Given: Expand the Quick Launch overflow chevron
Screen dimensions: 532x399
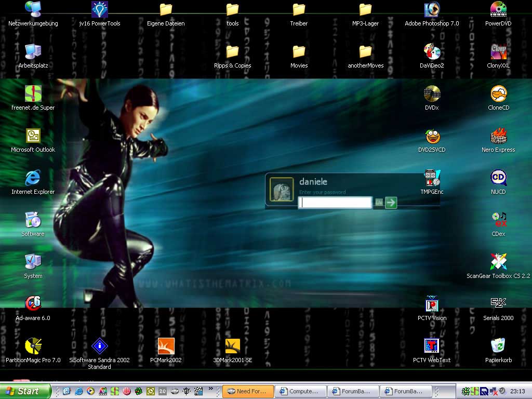Looking at the screenshot, I should [211, 389].
